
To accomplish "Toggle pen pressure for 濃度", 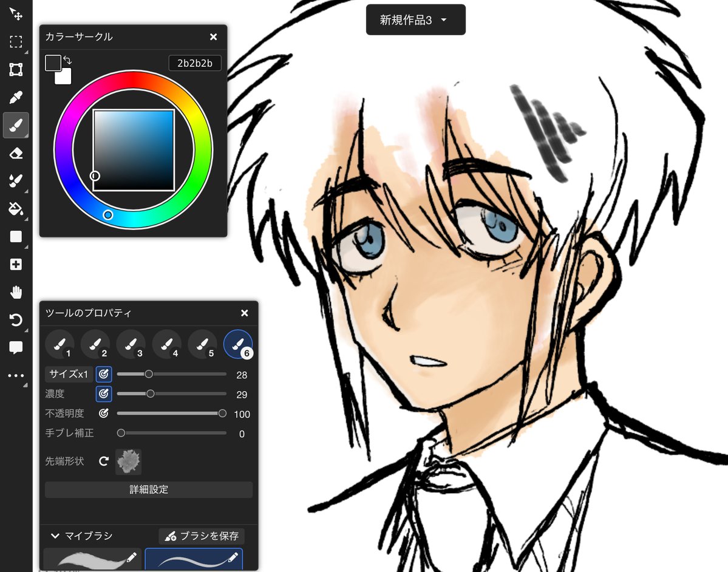I will (104, 393).
